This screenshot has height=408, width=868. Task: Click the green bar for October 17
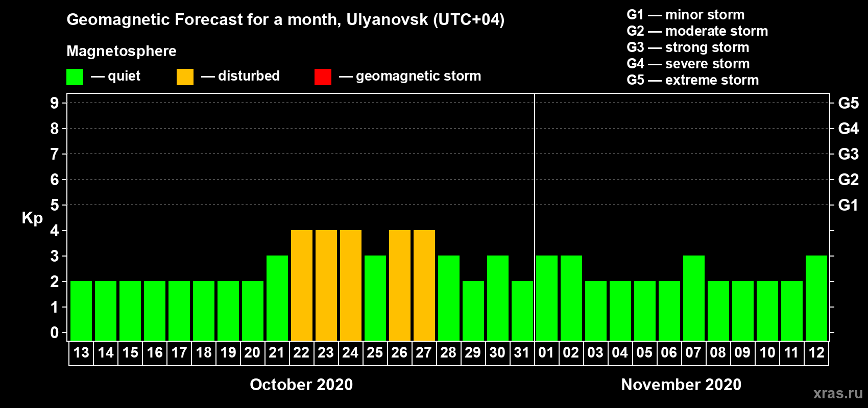(x=179, y=311)
